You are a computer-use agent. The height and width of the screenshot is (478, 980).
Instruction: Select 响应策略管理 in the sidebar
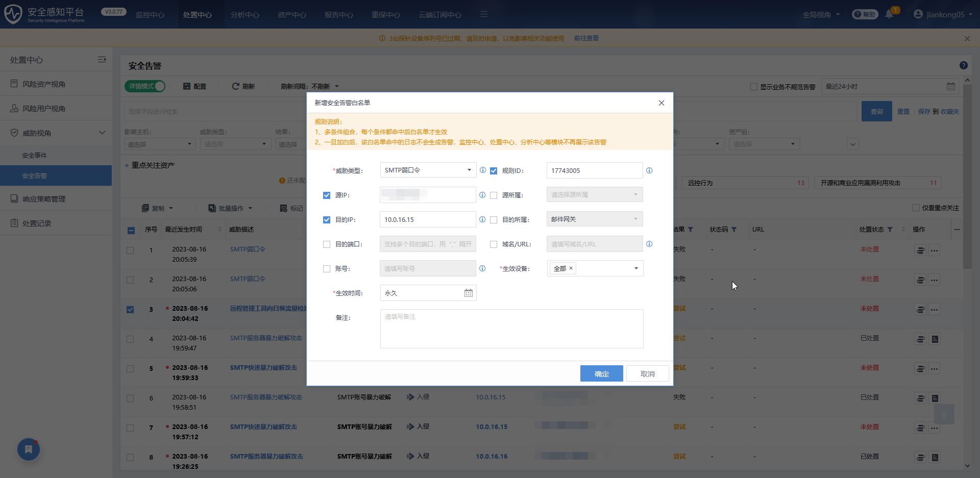[56, 199]
